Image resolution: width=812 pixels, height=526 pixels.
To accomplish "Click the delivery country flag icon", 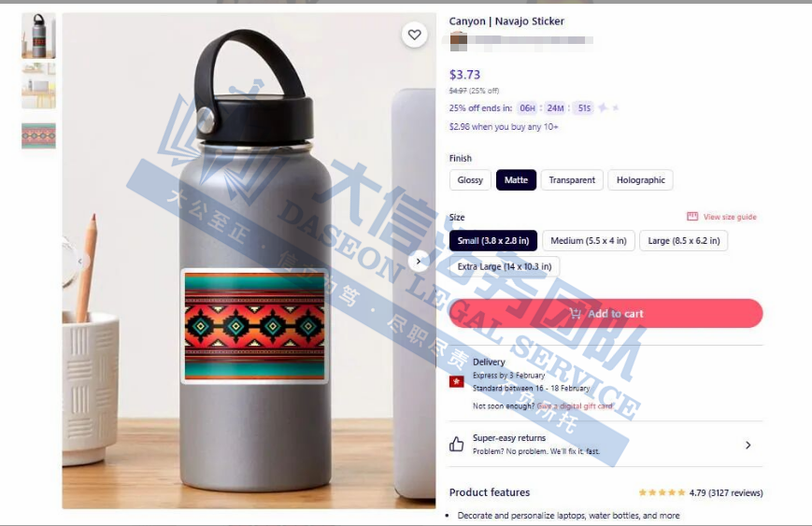I will 456,382.
